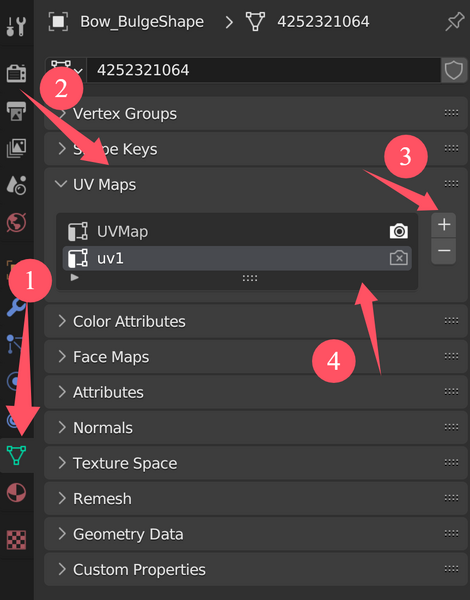Add a new UV map
The width and height of the screenshot is (470, 600).
(x=444, y=225)
